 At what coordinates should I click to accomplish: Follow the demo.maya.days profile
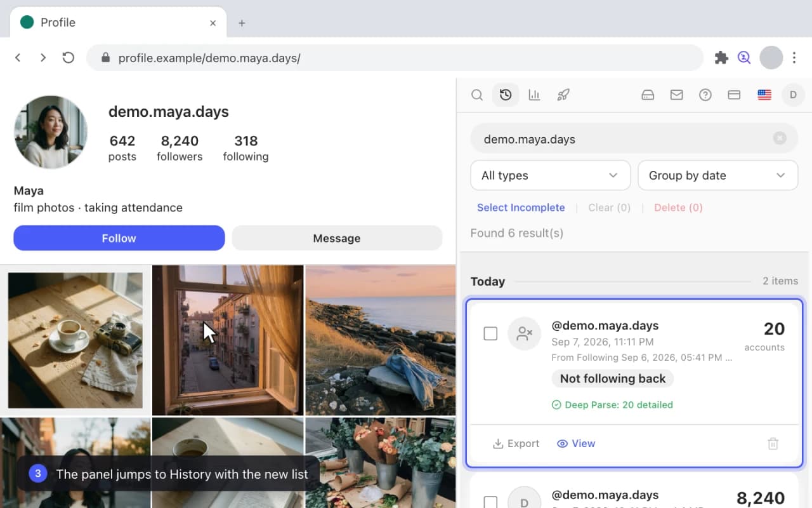(119, 238)
